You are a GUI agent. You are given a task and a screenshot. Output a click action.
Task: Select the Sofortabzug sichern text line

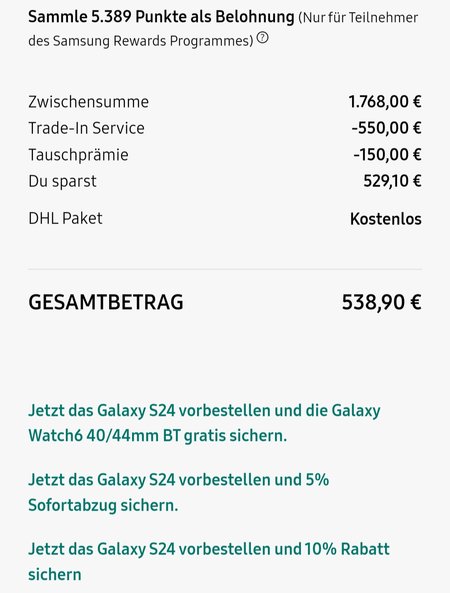click(103, 505)
